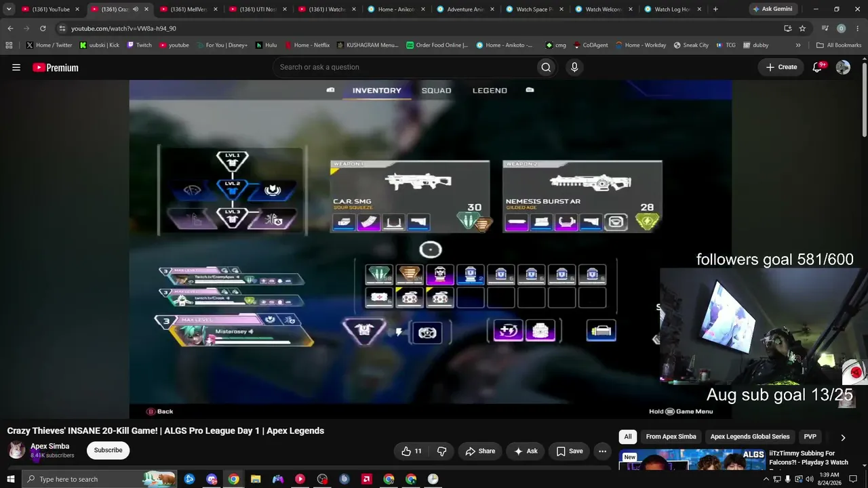The width and height of the screenshot is (868, 488).
Task: Go back in browser history
Action: [10, 28]
